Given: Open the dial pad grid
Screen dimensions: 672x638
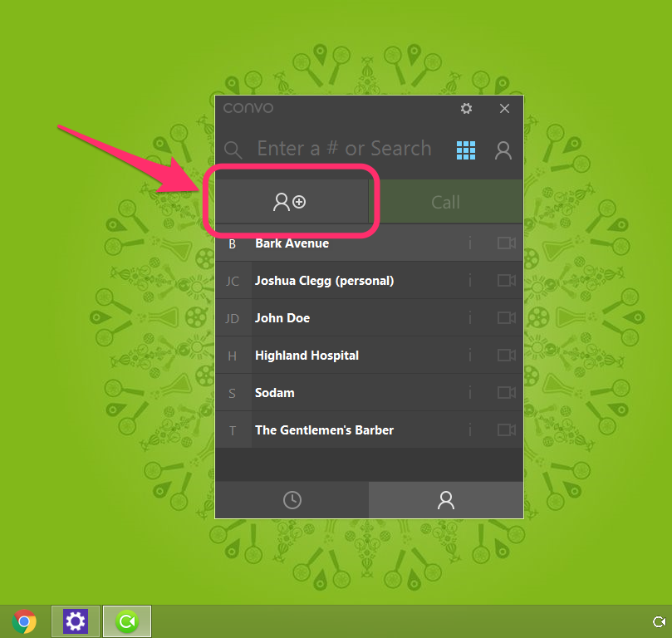Looking at the screenshot, I should (466, 150).
